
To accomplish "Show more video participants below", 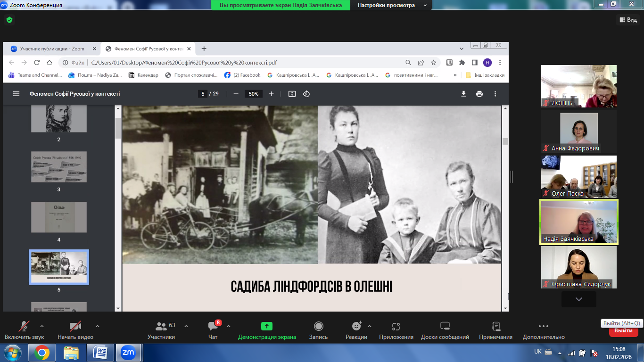I will pyautogui.click(x=578, y=299).
